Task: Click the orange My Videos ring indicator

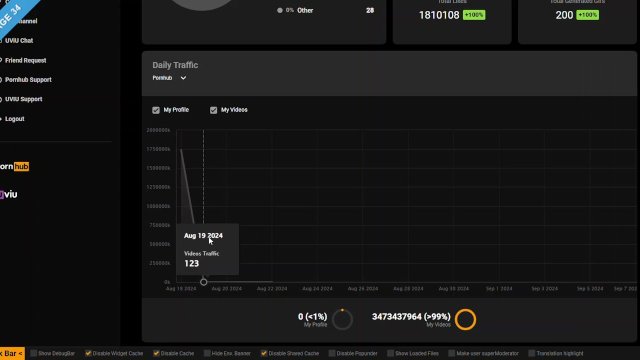Action: pos(465,319)
